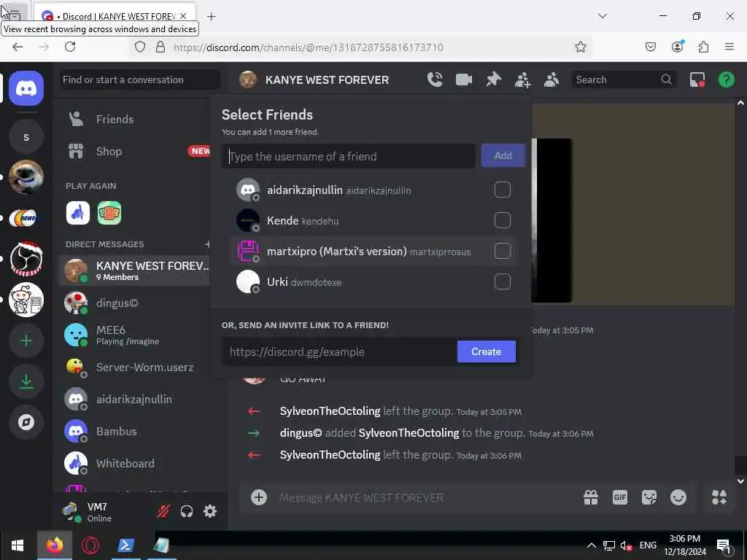Open the Windows Start menu
This screenshot has width=747, height=560.
click(x=18, y=545)
